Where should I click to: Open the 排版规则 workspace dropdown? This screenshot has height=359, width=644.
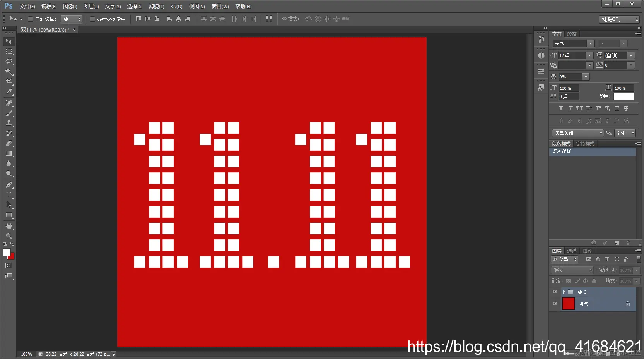(619, 19)
